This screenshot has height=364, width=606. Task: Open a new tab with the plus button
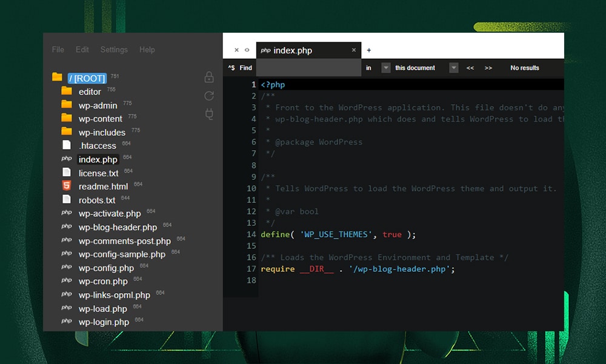click(368, 50)
